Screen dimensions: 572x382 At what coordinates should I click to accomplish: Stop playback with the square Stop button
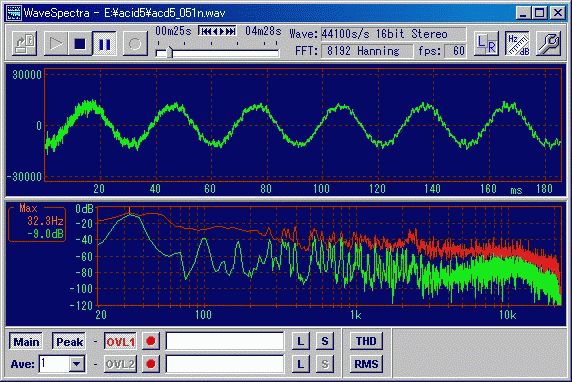click(x=80, y=43)
